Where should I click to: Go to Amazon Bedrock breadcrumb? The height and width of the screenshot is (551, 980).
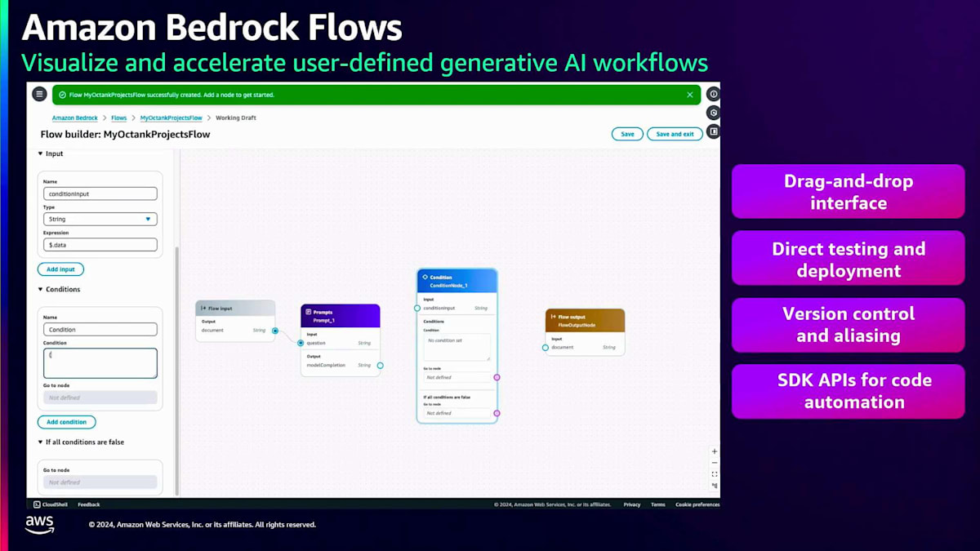(x=75, y=118)
